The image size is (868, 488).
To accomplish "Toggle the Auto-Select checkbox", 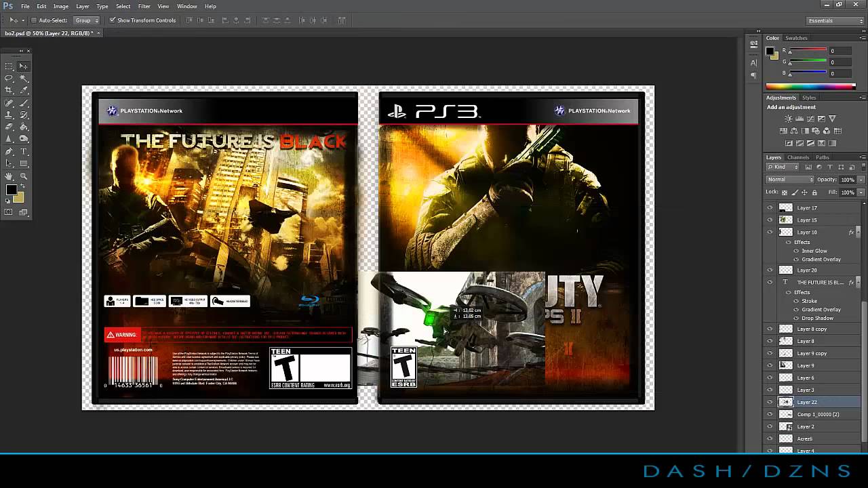I will click(34, 20).
